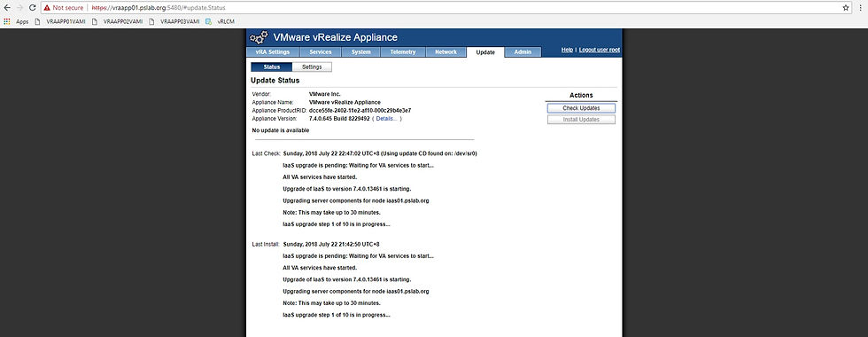Click the 'VMware Inc.' vendor value

click(x=324, y=94)
